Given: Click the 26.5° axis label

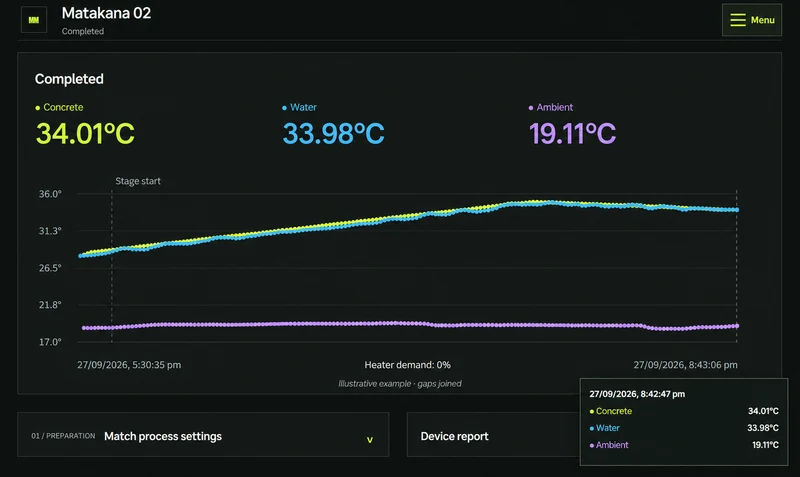Looking at the screenshot, I should [x=50, y=268].
